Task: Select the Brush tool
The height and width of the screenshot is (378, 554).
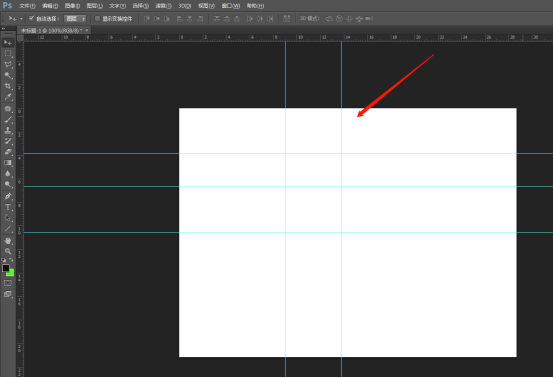Action: click(8, 120)
